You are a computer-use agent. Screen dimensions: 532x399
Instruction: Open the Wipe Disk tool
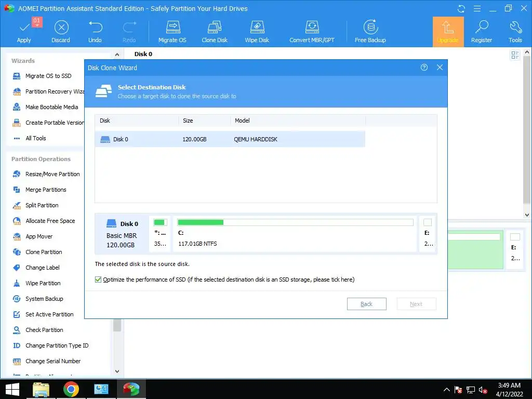pyautogui.click(x=257, y=32)
